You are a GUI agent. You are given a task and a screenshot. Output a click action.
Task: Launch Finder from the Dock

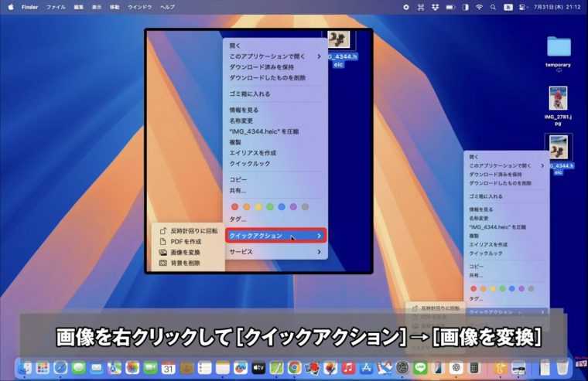[x=25, y=368]
